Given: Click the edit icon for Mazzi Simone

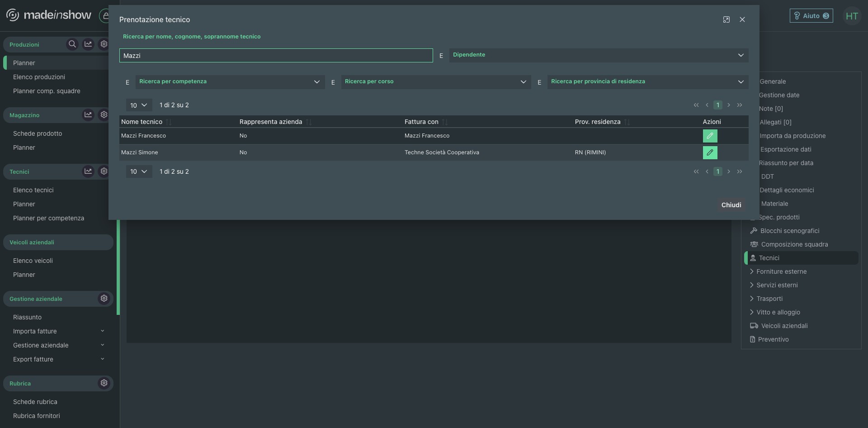Looking at the screenshot, I should click(710, 152).
